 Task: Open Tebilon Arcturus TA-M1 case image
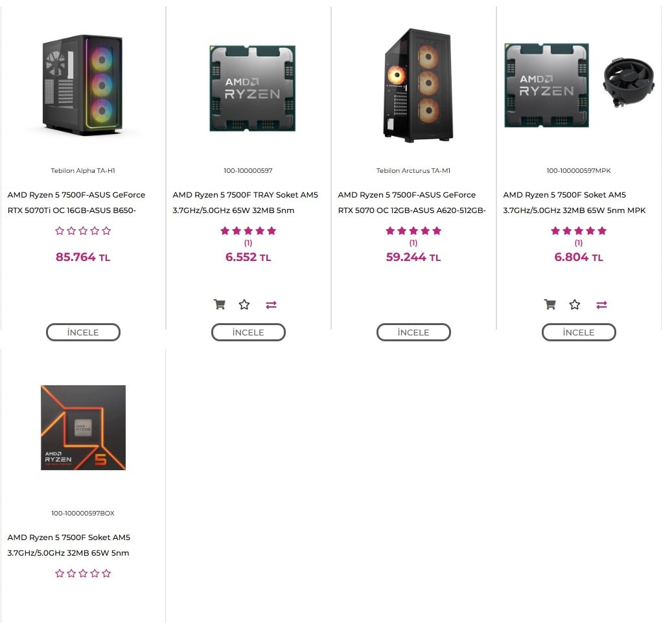coord(418,85)
